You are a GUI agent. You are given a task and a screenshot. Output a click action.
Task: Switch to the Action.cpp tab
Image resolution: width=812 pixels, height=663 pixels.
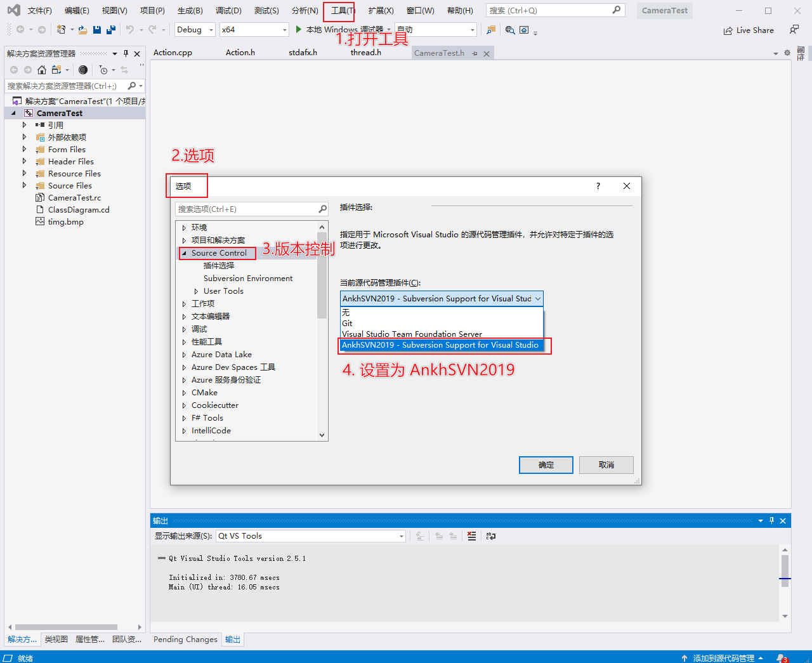point(173,53)
